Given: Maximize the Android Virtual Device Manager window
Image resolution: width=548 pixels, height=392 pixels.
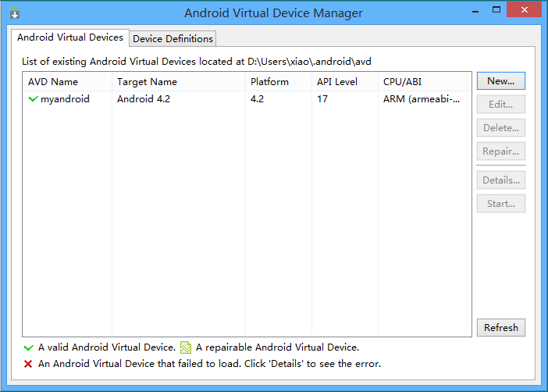Looking at the screenshot, I should click(496, 10).
